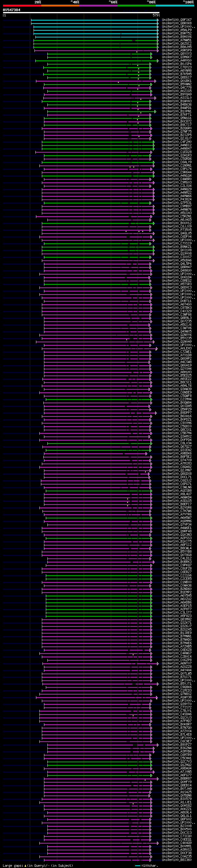Select label UniRef100_A3EP15
Screen dimensions: 197x868
point(177,606)
